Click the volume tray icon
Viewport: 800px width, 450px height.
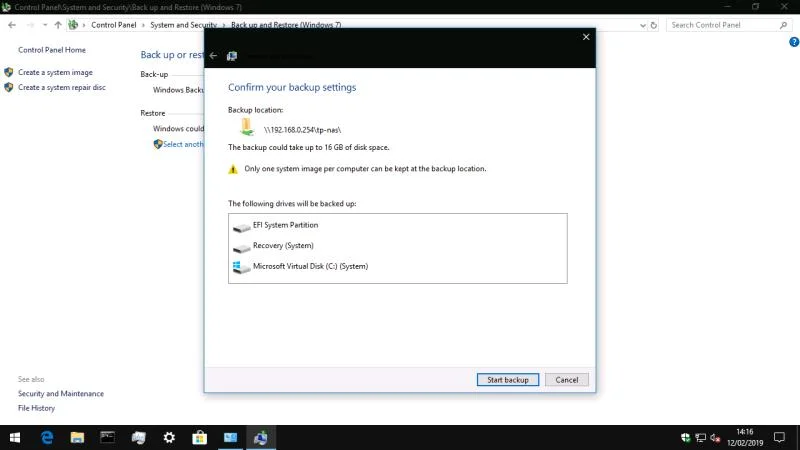[x=715, y=438]
